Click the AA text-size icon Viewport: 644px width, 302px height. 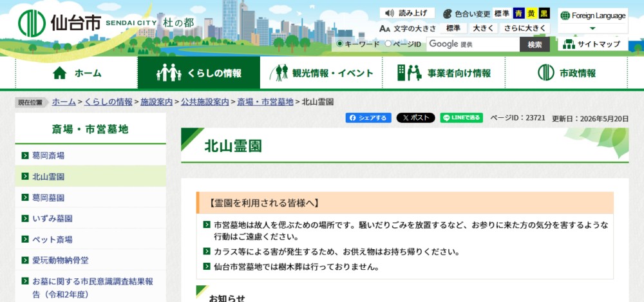coord(384,29)
